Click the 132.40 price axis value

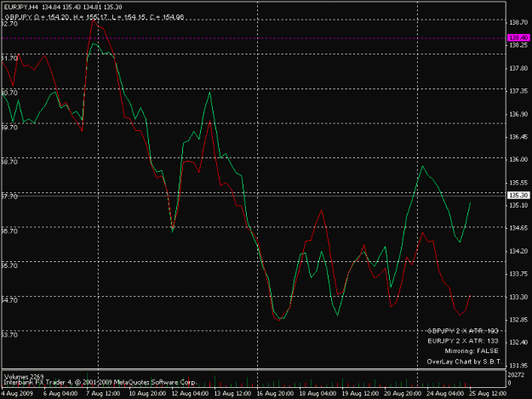518,342
